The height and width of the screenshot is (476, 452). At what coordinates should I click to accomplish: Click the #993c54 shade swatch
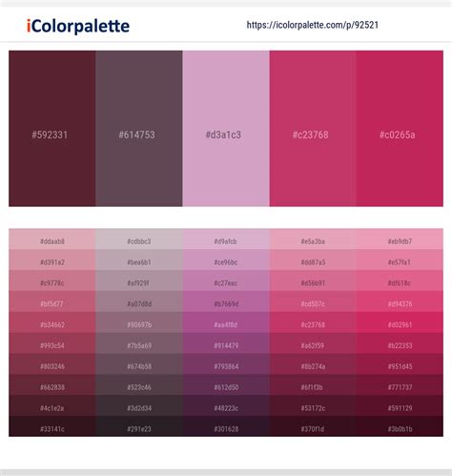point(52,343)
